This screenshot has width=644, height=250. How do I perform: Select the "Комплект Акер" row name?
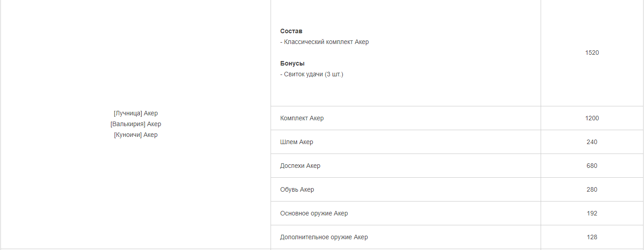pyautogui.click(x=302, y=118)
